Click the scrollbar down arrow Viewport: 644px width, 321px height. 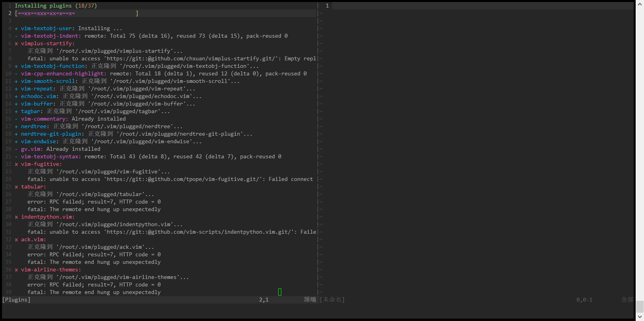click(x=640, y=317)
